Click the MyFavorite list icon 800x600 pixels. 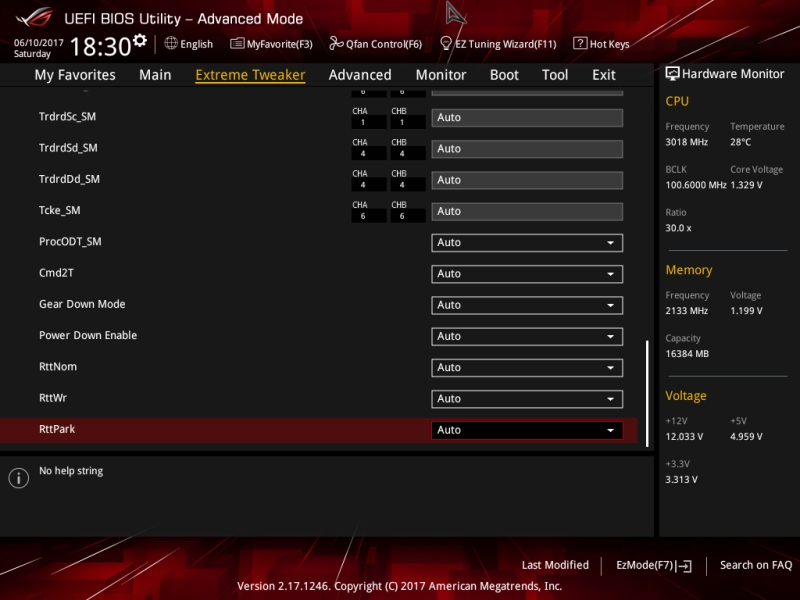pyautogui.click(x=237, y=43)
